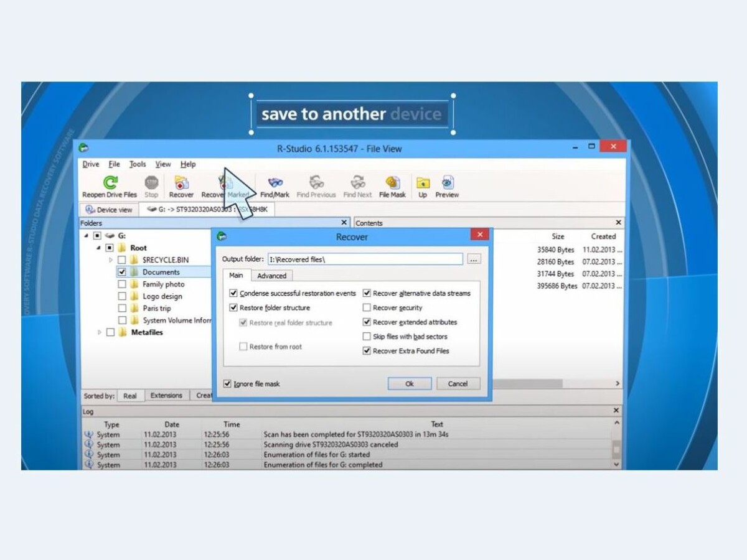
Task: Click the Recover toolbar icon
Action: point(181,182)
